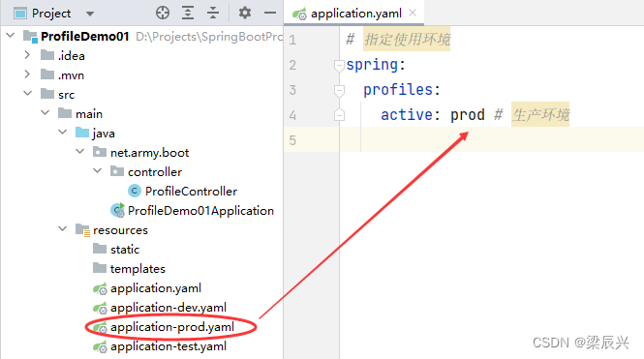Close the application.yaml editor tab
The height and width of the screenshot is (359, 644).
[413, 14]
